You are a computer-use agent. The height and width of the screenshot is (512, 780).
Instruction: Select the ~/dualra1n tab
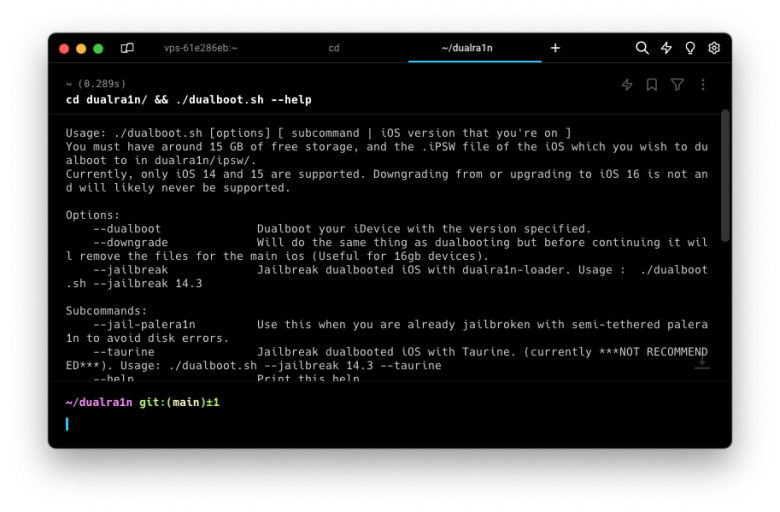(467, 48)
